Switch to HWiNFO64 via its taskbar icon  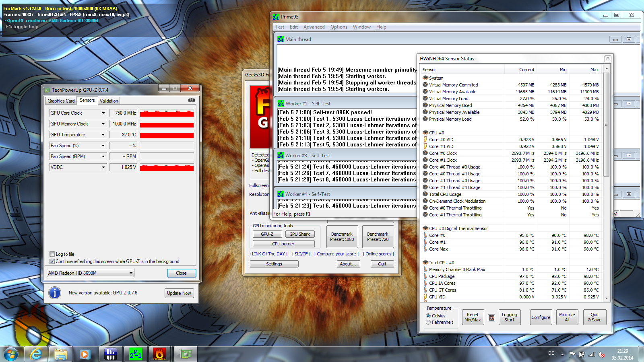110,354
